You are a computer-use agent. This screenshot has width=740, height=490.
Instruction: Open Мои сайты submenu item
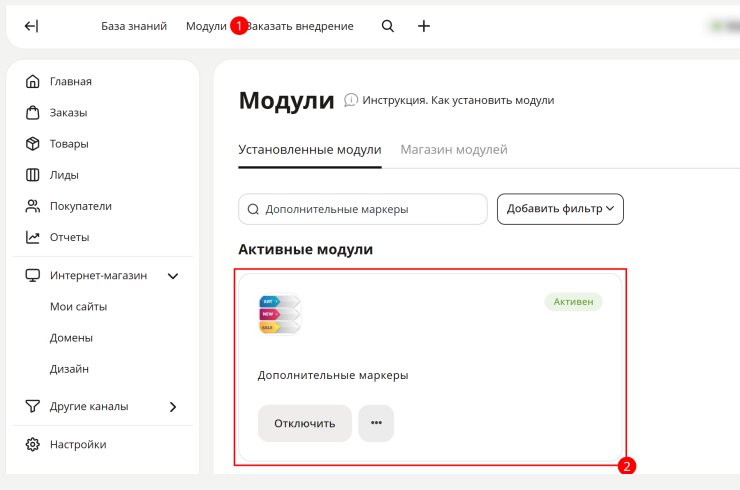[x=78, y=306]
